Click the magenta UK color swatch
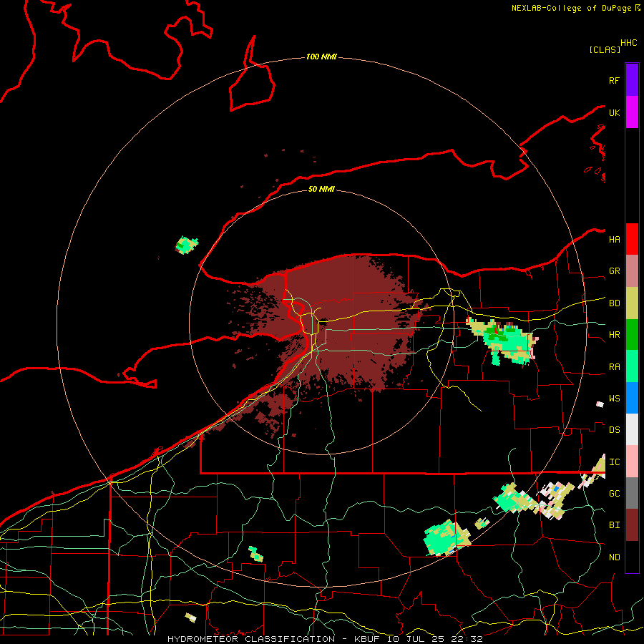 coord(632,112)
